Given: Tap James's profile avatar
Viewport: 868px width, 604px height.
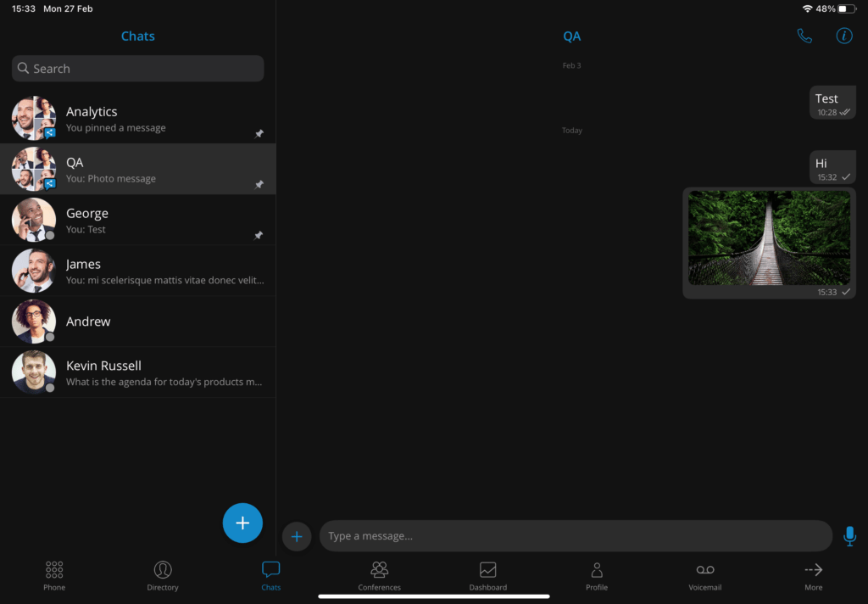Looking at the screenshot, I should pos(34,271).
